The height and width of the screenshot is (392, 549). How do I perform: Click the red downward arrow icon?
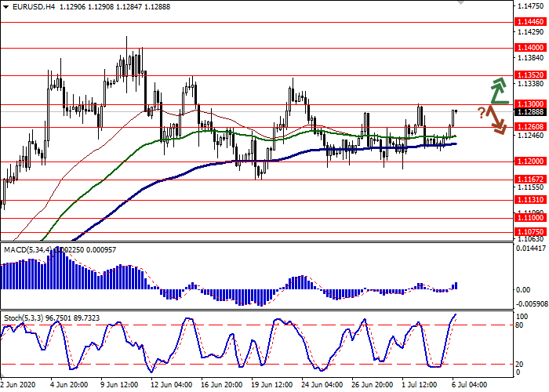496,120
